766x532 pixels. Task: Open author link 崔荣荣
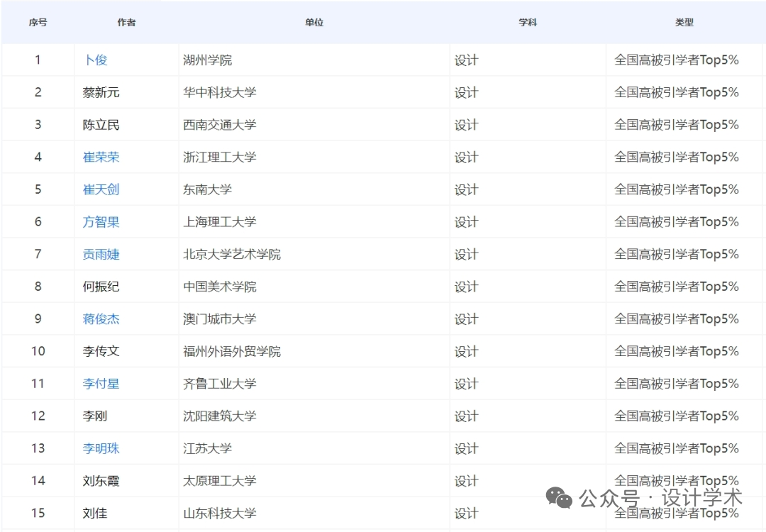[x=101, y=157]
